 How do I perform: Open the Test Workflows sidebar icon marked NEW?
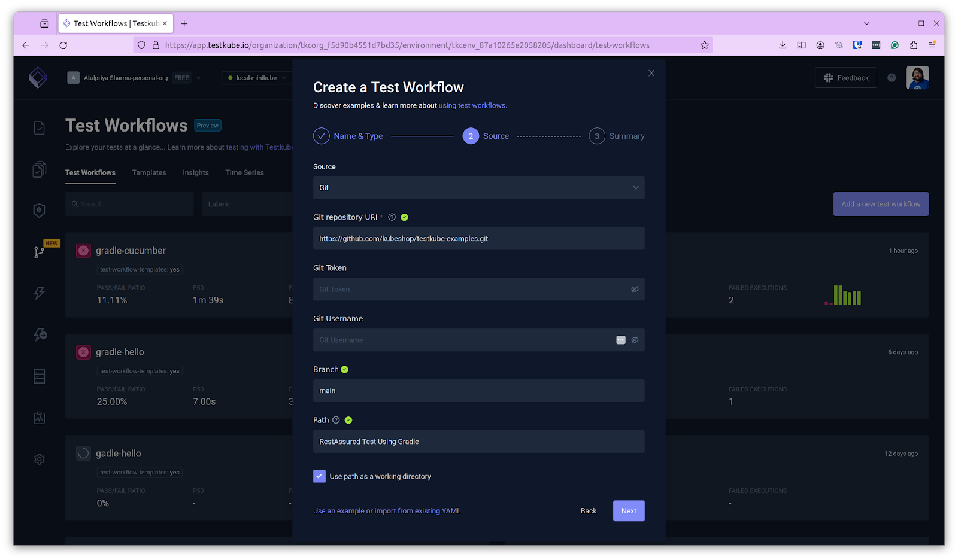(x=40, y=252)
